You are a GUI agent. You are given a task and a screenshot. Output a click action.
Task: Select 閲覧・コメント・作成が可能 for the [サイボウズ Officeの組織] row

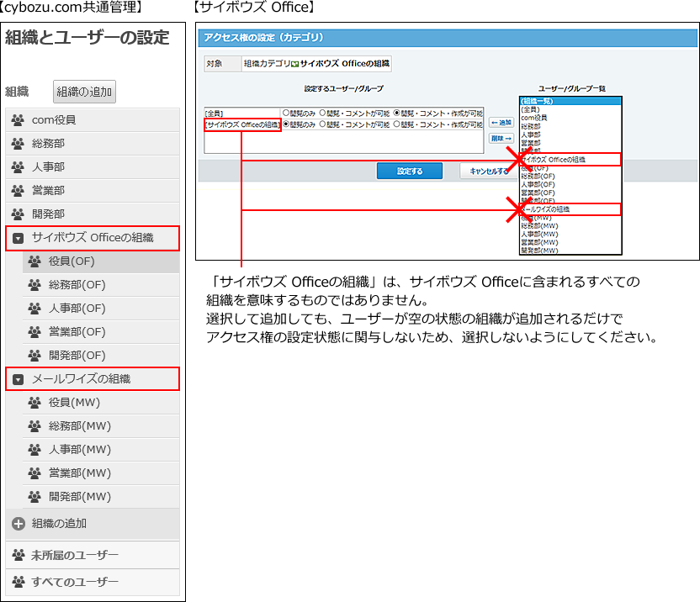coord(396,124)
